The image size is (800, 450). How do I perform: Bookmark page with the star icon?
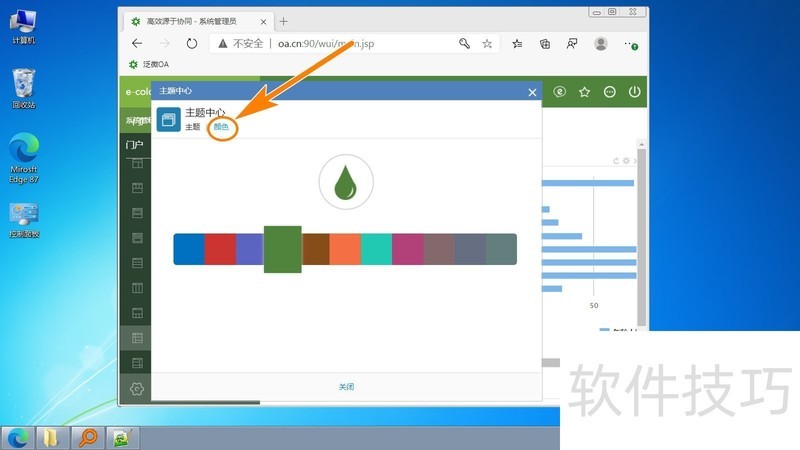click(x=487, y=44)
